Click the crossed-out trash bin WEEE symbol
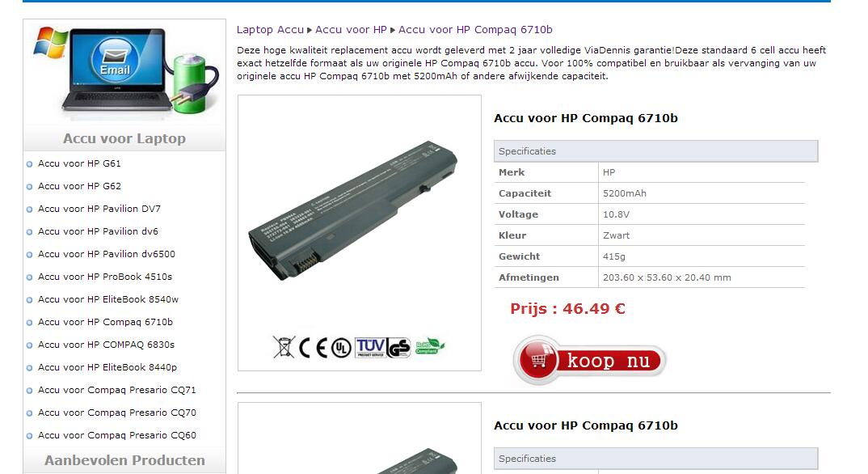Viewport: 868px width, 474px height. [284, 347]
